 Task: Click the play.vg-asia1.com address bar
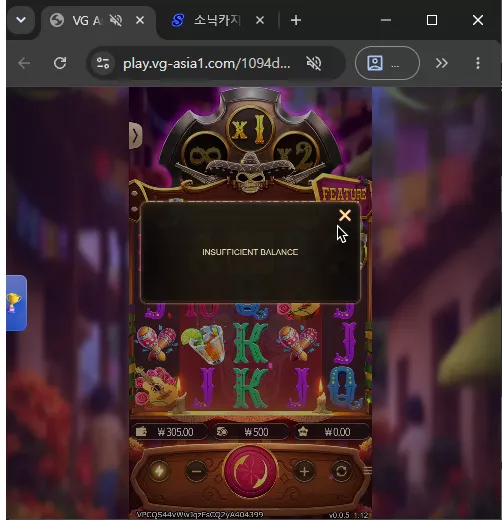coord(207,63)
